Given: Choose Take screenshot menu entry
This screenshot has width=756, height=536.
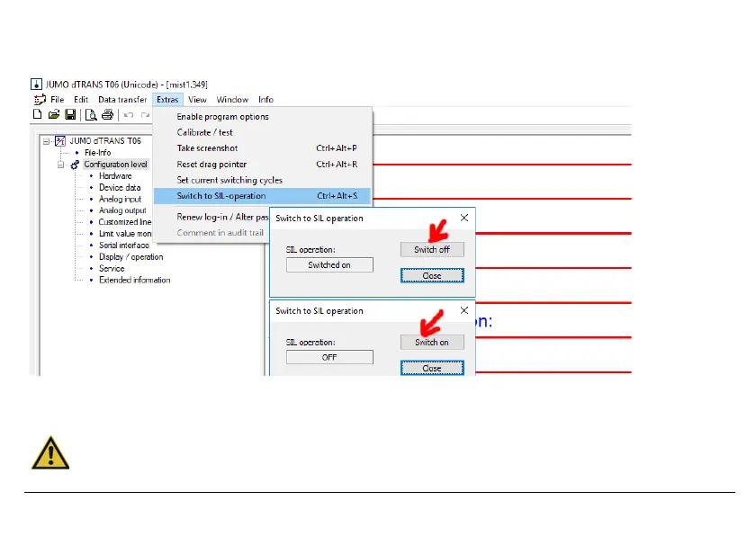Looking at the screenshot, I should tap(262, 148).
